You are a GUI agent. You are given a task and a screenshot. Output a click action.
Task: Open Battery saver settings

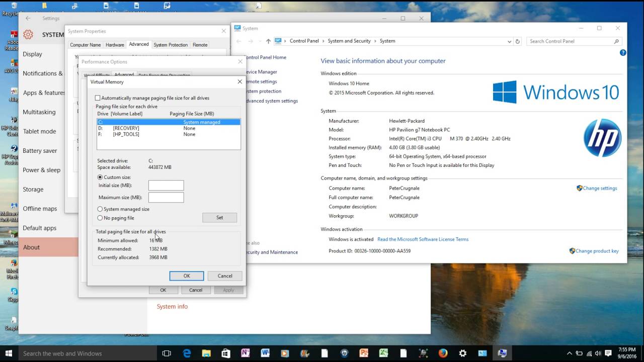click(x=40, y=151)
